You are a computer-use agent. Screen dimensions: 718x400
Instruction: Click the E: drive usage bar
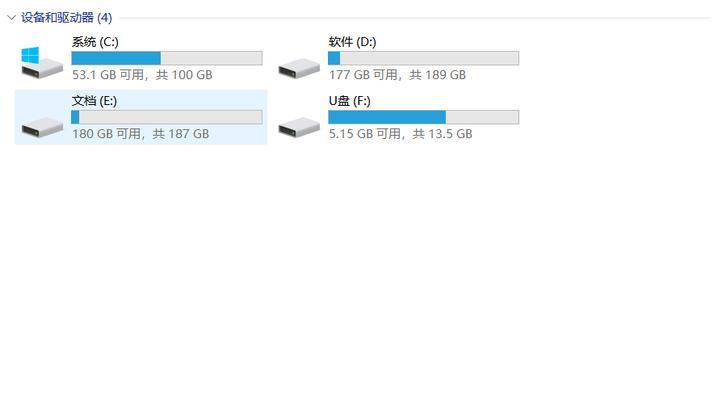click(167, 117)
